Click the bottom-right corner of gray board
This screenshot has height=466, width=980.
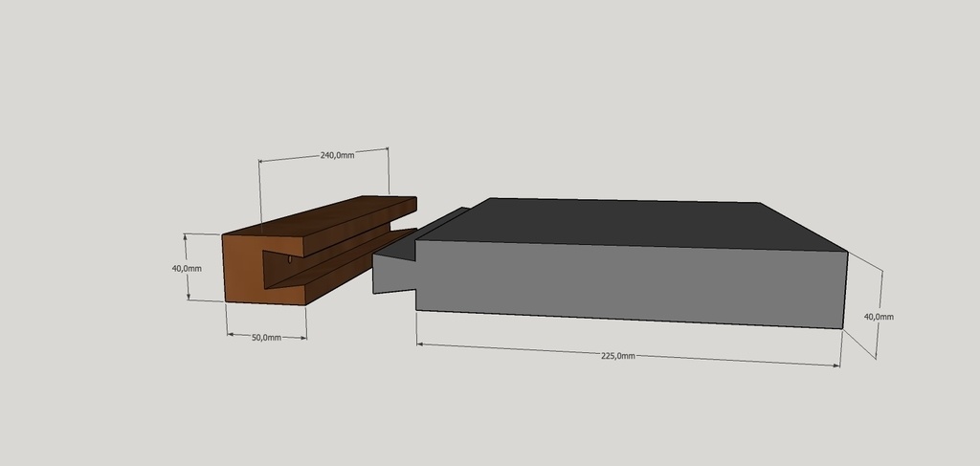coord(842,328)
